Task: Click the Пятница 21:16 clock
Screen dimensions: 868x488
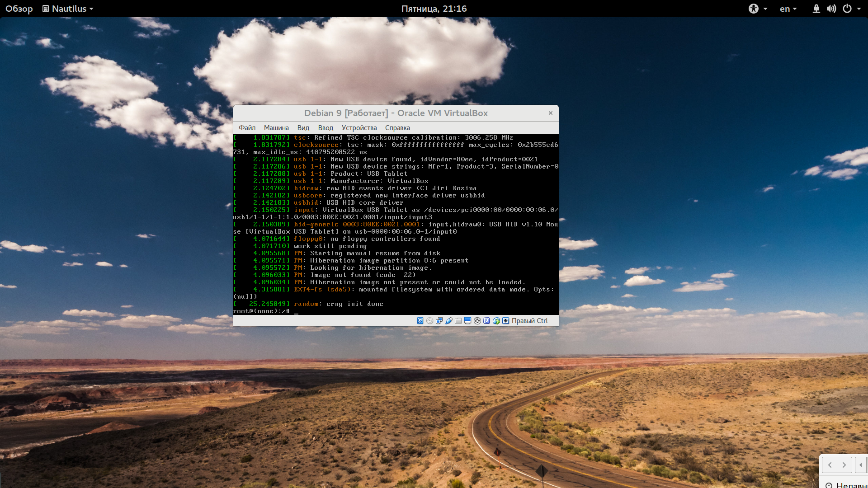Action: pyautogui.click(x=434, y=9)
